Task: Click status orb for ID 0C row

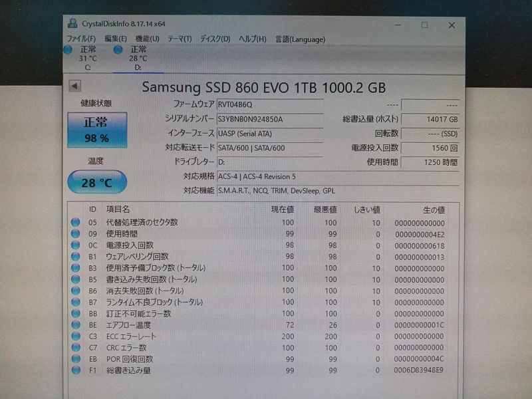Action: pos(75,245)
